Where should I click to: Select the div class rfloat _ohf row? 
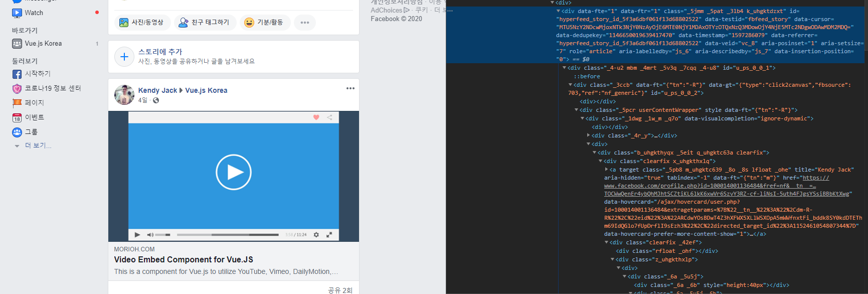[667, 251]
